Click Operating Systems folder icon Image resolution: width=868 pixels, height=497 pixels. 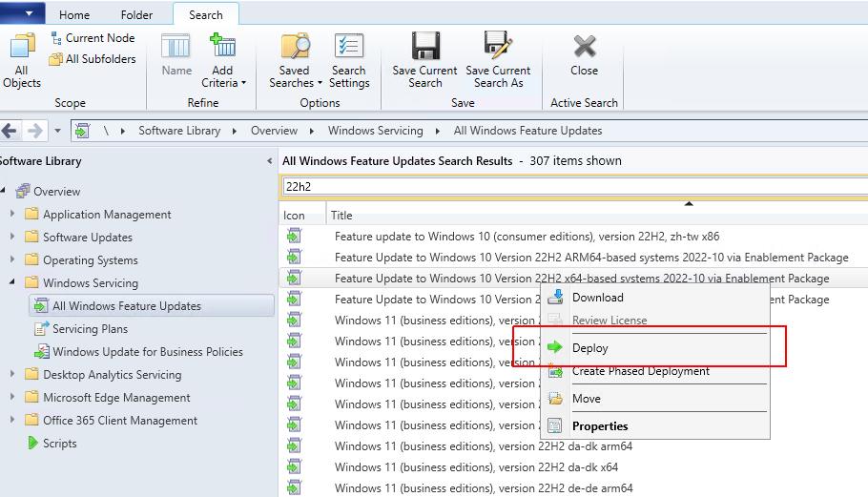31,259
